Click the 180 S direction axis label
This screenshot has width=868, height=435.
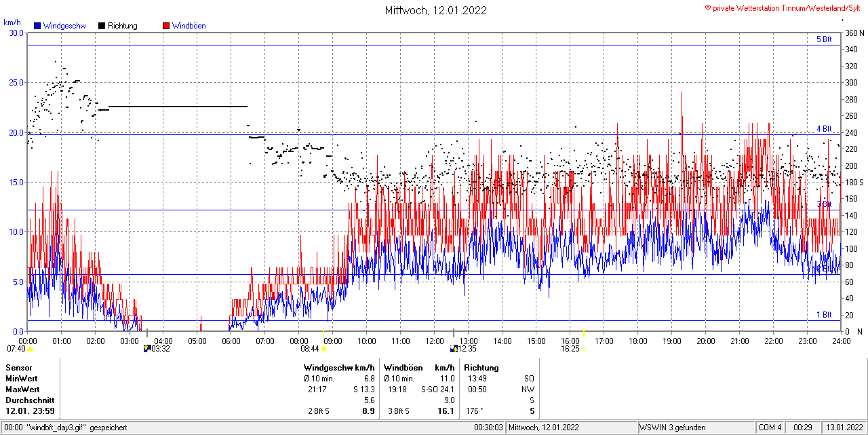tap(854, 182)
